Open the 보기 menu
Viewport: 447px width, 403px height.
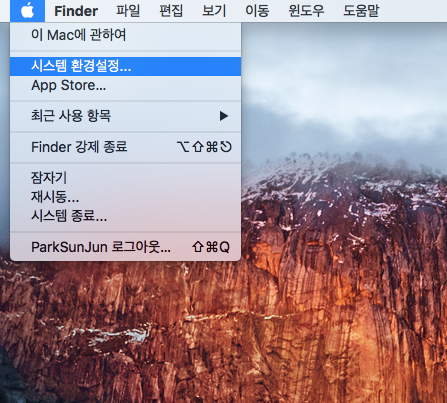tap(214, 11)
